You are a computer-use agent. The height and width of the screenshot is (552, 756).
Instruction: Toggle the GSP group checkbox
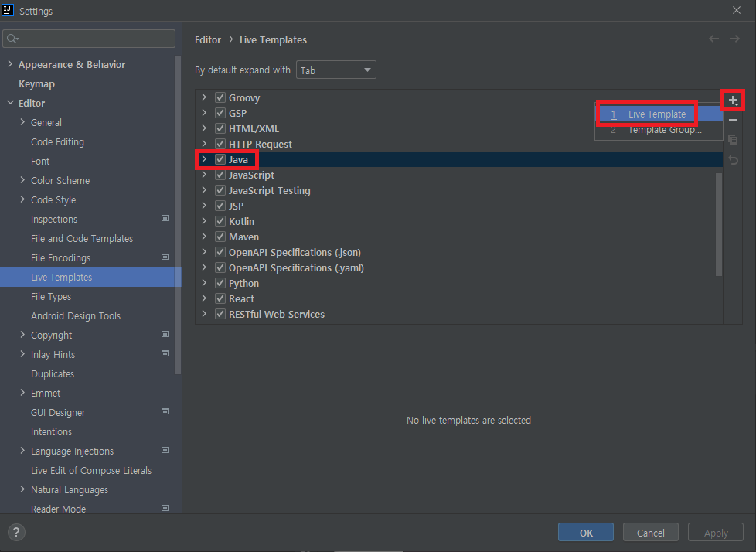coord(220,113)
